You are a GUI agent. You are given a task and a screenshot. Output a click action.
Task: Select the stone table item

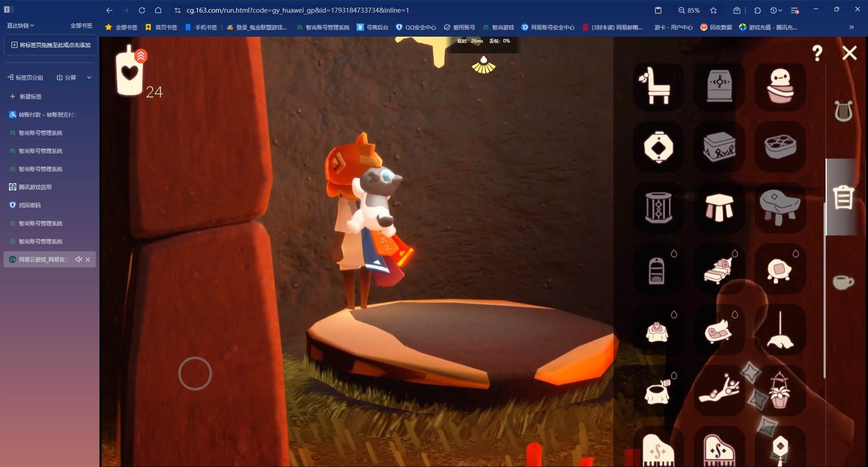780,208
